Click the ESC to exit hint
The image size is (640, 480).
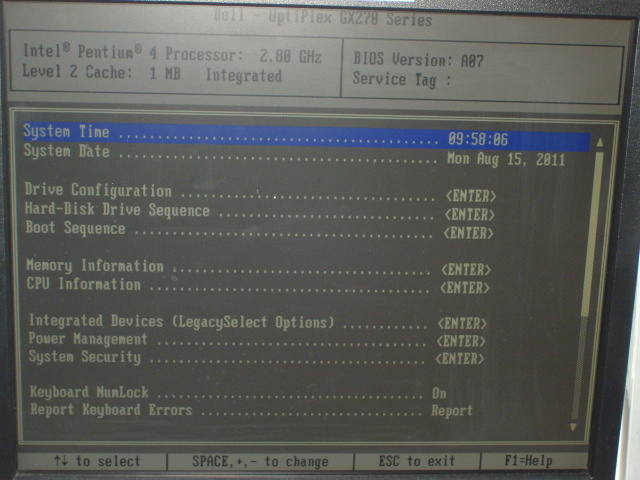pos(416,462)
